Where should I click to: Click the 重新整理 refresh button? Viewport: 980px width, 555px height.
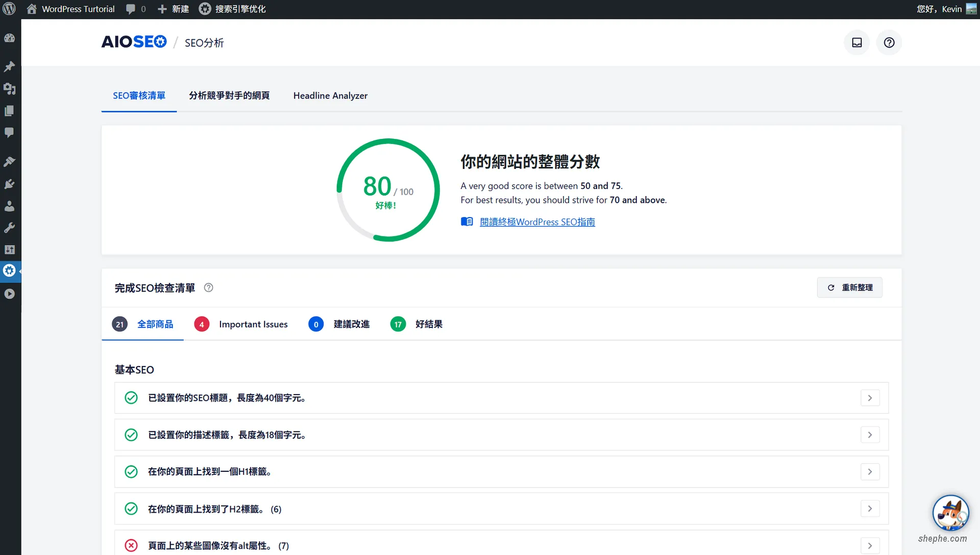(x=849, y=287)
